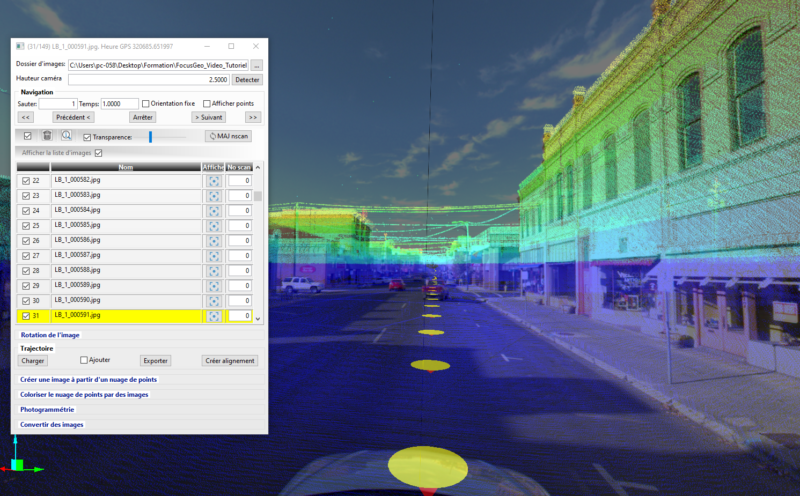This screenshot has width=800, height=496.
Task: Click the display icon for LB_1_000582.jpg
Action: tap(213, 181)
